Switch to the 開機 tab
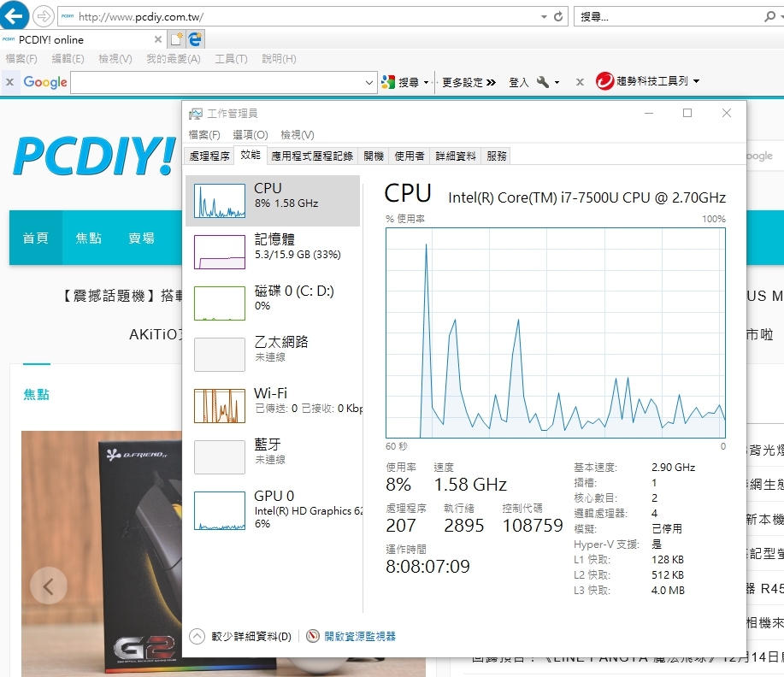784x677 pixels. click(x=374, y=156)
